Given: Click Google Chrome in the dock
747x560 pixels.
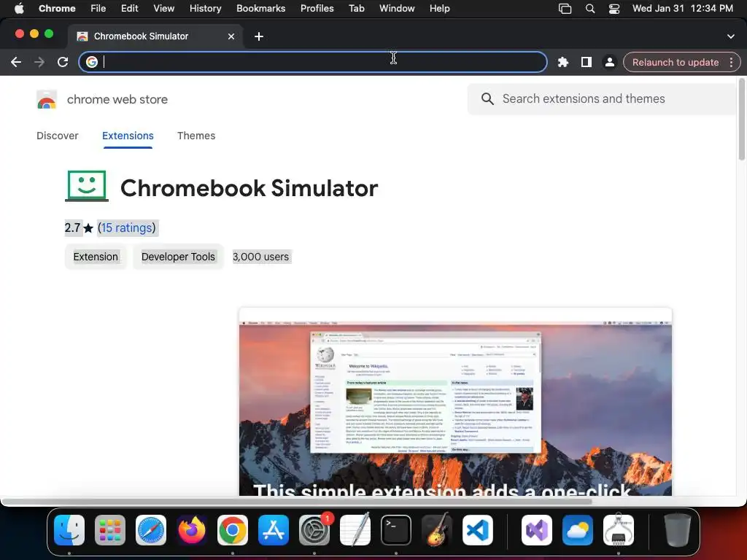Looking at the screenshot, I should pos(233,530).
